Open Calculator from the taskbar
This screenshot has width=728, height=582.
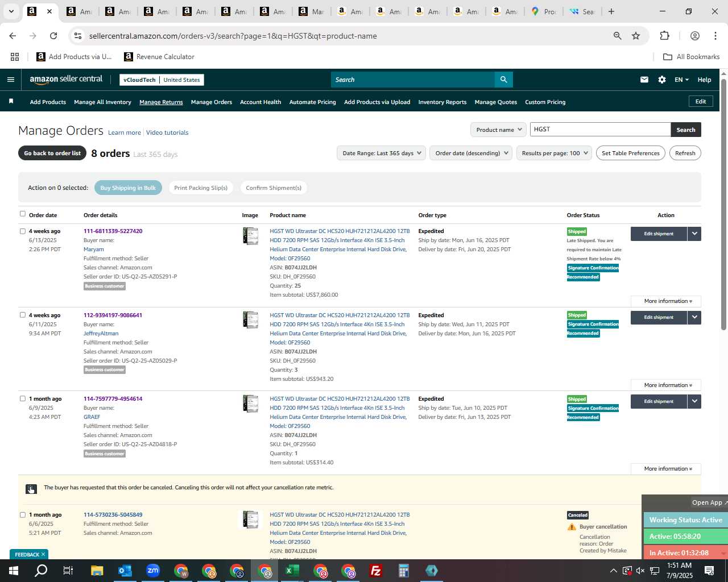[x=403, y=571]
